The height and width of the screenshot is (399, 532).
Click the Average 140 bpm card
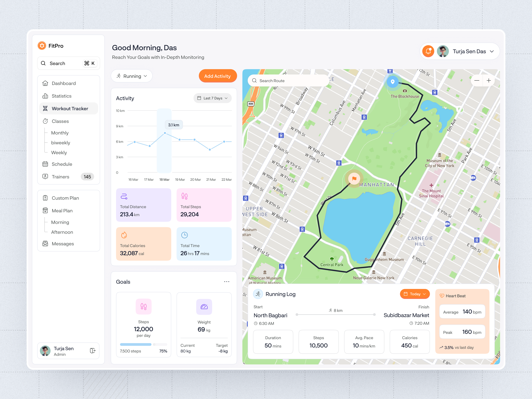click(x=462, y=312)
